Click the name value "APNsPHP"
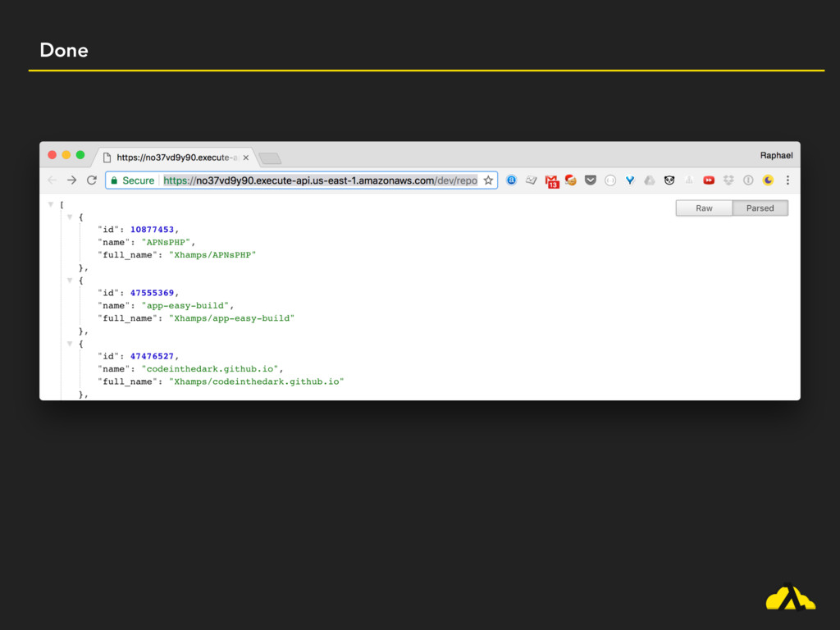Image resolution: width=840 pixels, height=630 pixels. tap(166, 242)
